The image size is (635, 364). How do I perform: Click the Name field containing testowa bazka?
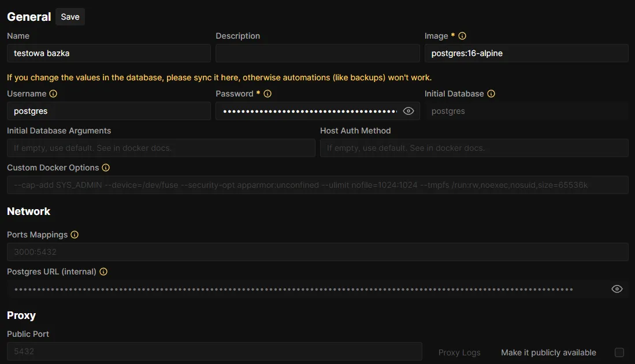(109, 53)
